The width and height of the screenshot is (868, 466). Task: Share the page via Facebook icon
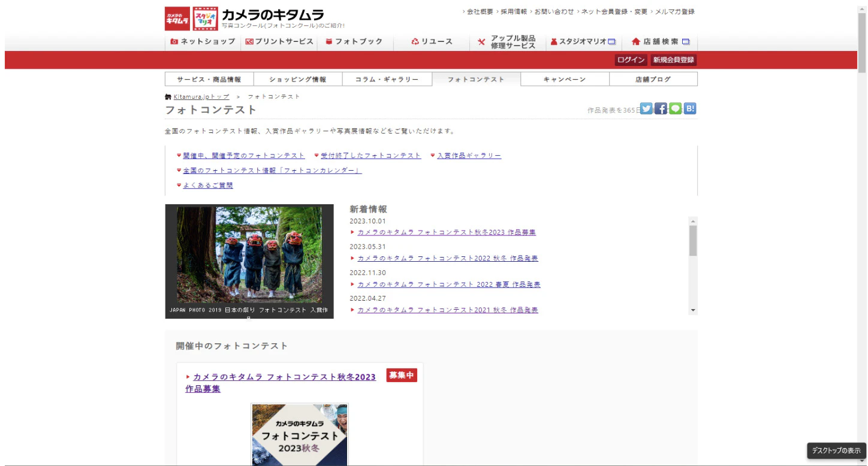pyautogui.click(x=661, y=108)
